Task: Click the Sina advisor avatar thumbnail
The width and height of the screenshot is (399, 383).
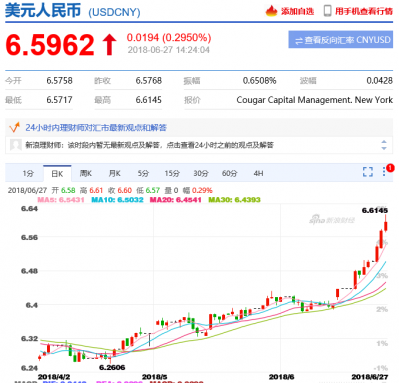Action: pos(16,145)
